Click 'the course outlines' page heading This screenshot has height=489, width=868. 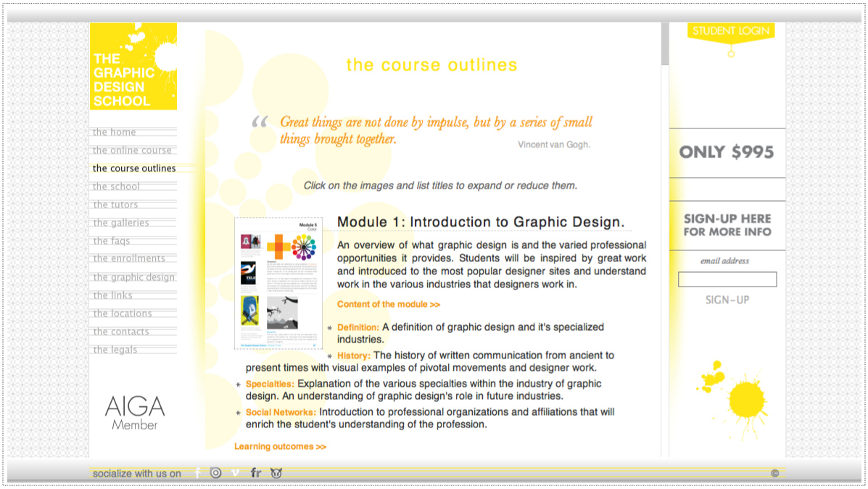coord(431,65)
